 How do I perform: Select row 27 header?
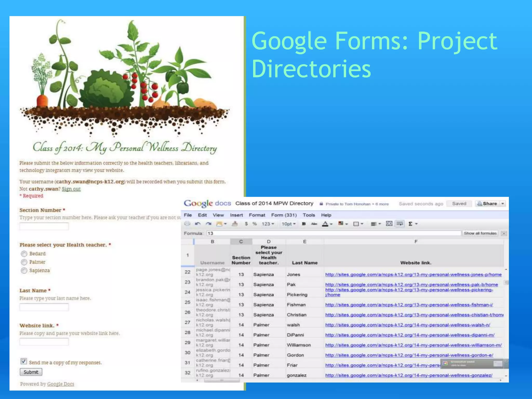(x=188, y=322)
